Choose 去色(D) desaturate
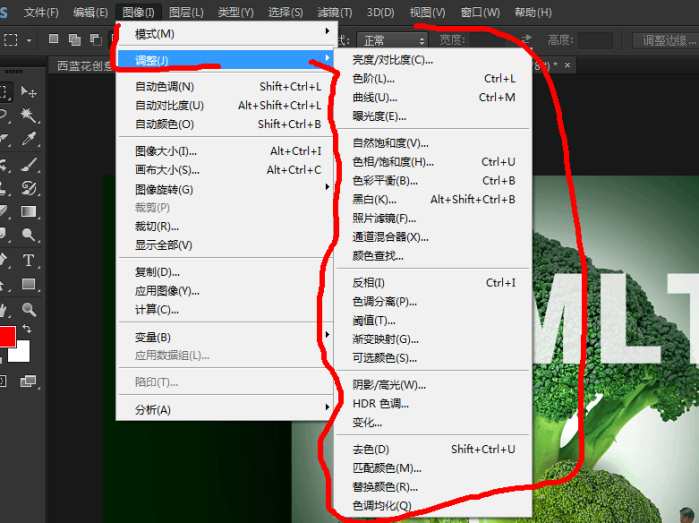699x523 pixels. (x=433, y=449)
